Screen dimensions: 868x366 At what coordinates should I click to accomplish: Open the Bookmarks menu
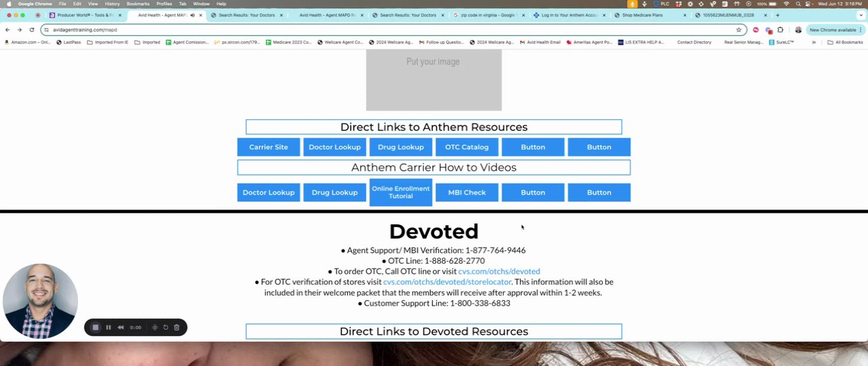coord(138,4)
